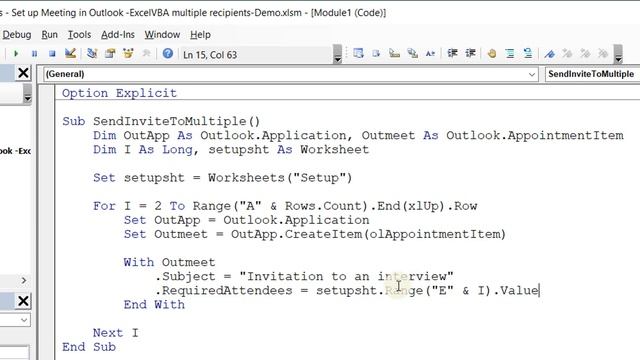Click the Reset (stop) toolbar icon
This screenshot has width=640, height=360.
[x=52, y=53]
